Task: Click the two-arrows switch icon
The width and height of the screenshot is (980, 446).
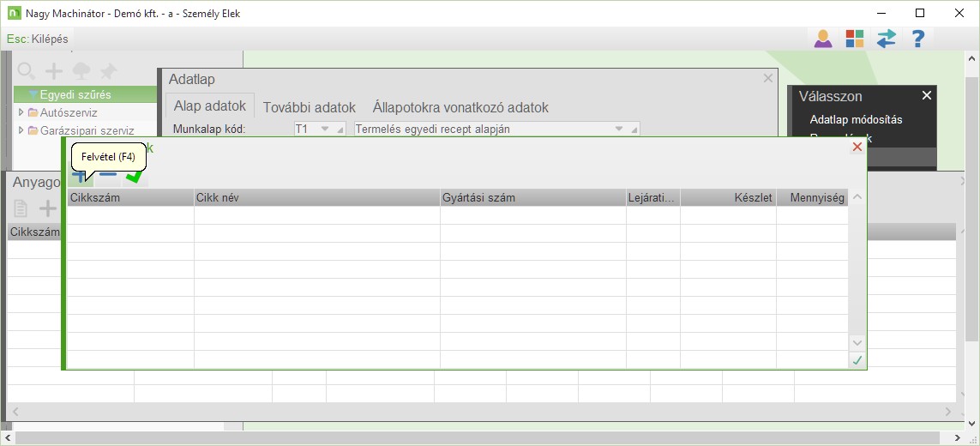Action: (886, 39)
